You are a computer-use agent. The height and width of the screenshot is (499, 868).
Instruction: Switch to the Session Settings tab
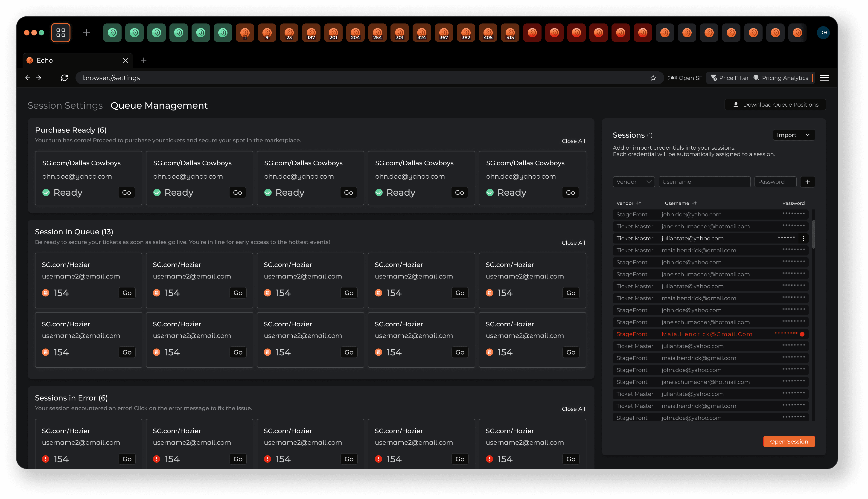point(65,105)
